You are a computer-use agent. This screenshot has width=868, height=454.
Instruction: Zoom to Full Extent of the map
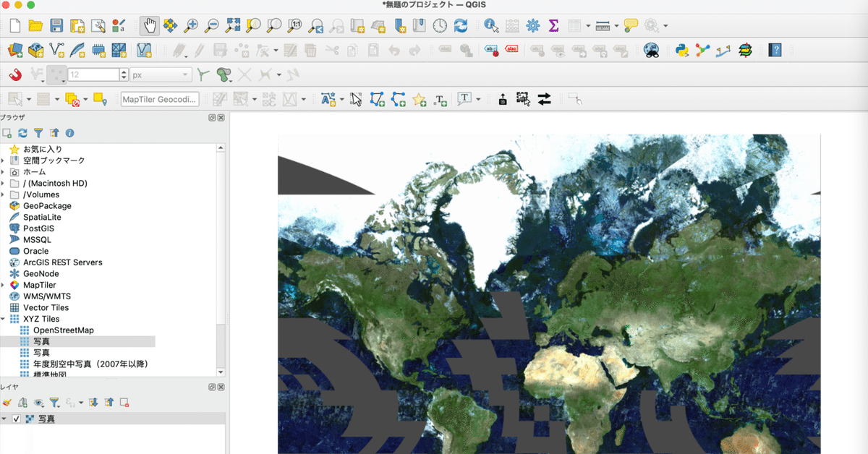coord(233,25)
